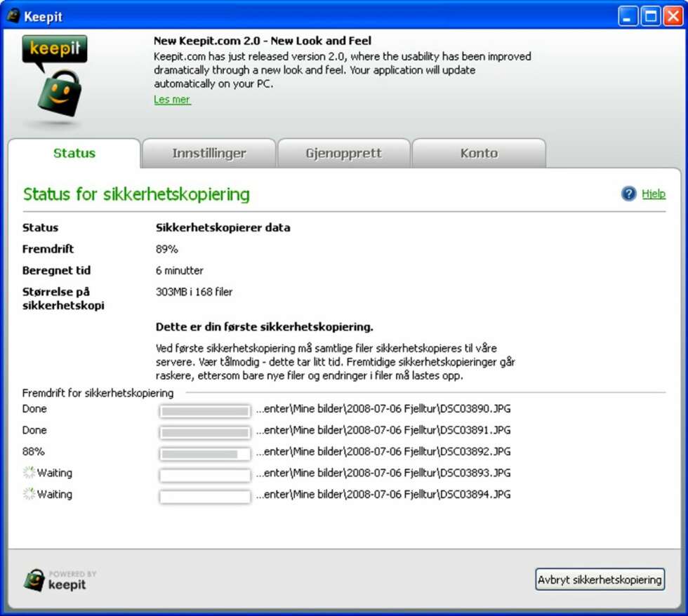Open the Hjelp link
Screen dimensions: 688x616
(x=654, y=194)
